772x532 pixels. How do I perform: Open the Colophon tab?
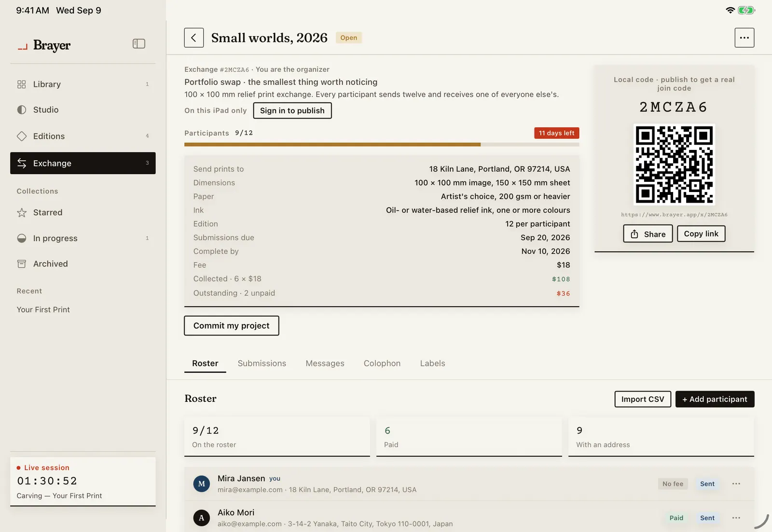coord(382,364)
